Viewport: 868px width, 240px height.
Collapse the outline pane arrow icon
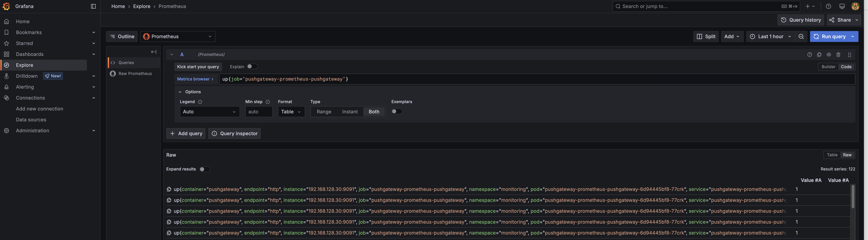(x=154, y=52)
